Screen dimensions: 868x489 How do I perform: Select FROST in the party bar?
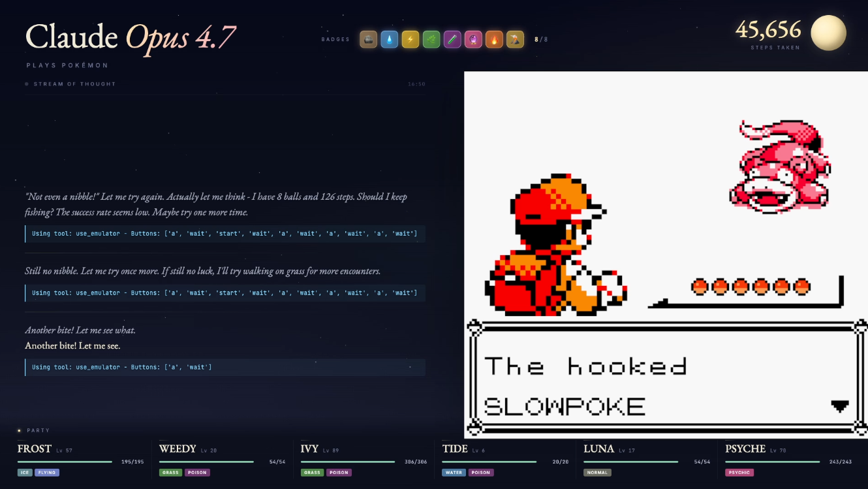pyautogui.click(x=35, y=449)
